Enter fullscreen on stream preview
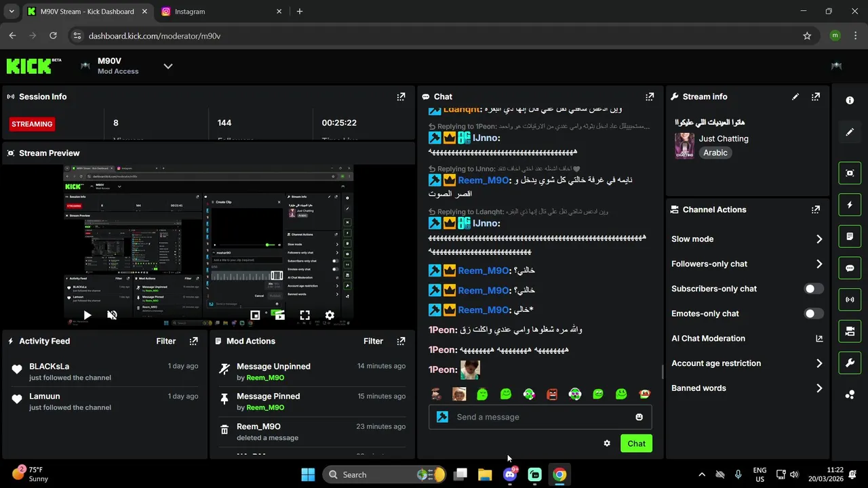 [304, 315]
